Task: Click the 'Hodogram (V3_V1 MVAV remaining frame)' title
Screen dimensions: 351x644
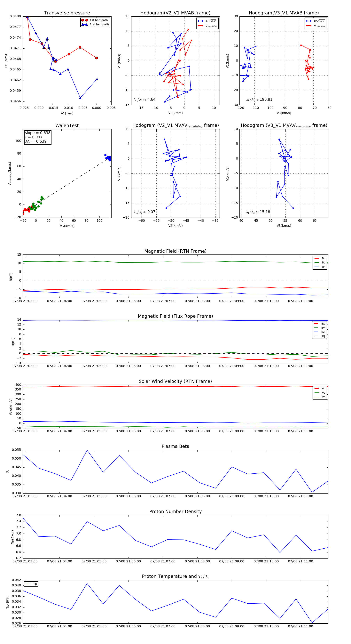Action: coord(284,125)
